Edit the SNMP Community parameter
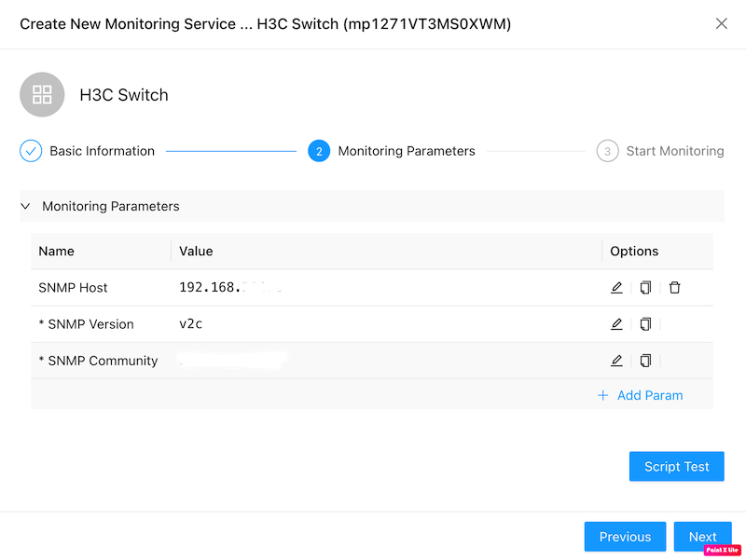The height and width of the screenshot is (560, 746). (616, 361)
